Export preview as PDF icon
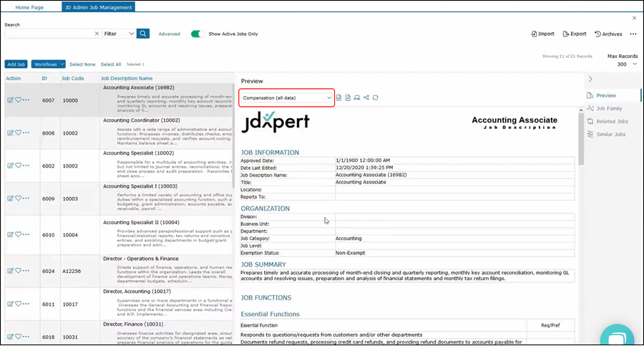The width and height of the screenshot is (644, 346). 348,97
